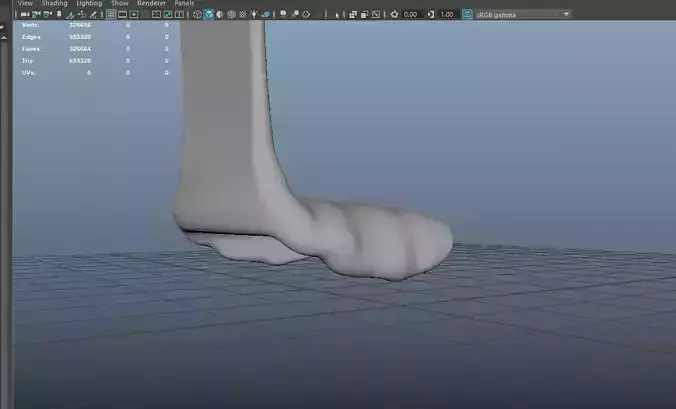
Task: Enable Use Default Material shading
Action: click(x=220, y=14)
